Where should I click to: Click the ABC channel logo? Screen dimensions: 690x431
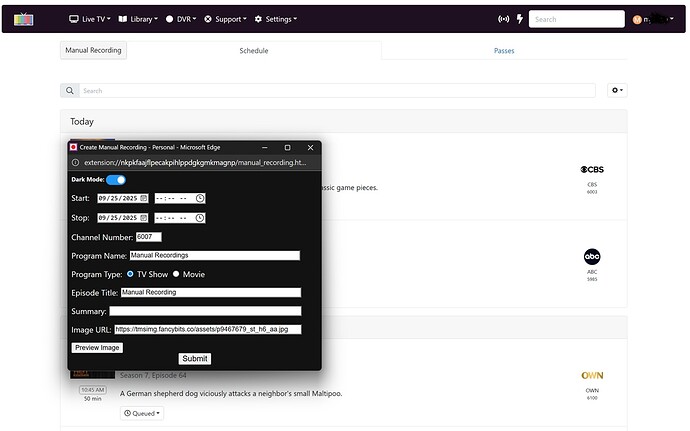click(x=592, y=257)
